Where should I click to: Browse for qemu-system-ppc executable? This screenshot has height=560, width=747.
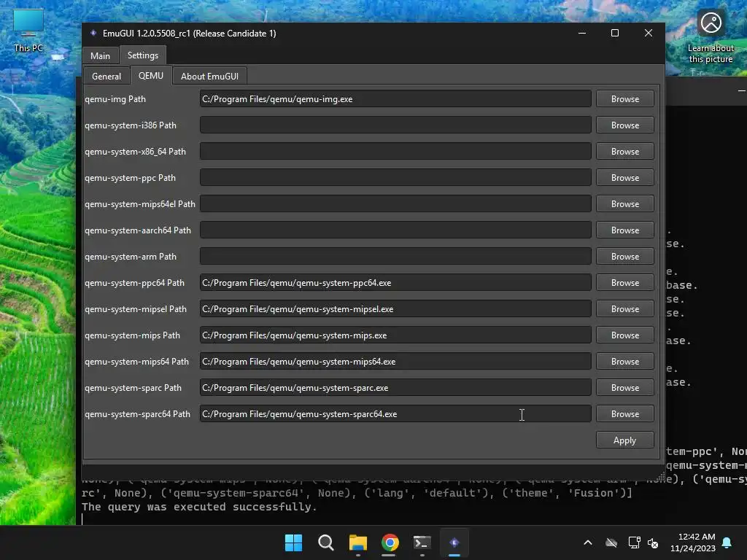625,178
